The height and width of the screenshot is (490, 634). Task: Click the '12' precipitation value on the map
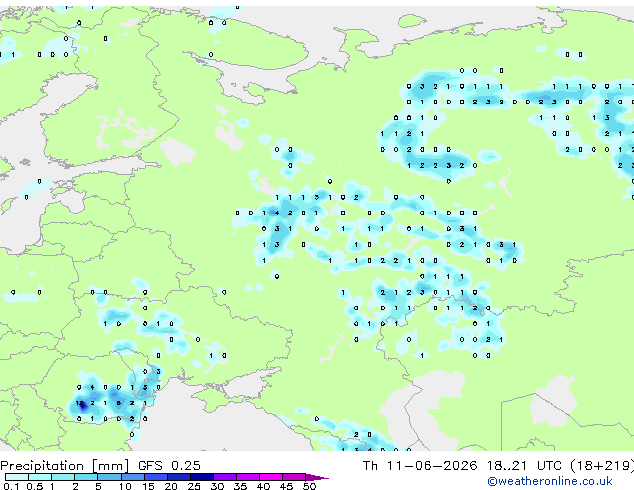(x=80, y=403)
